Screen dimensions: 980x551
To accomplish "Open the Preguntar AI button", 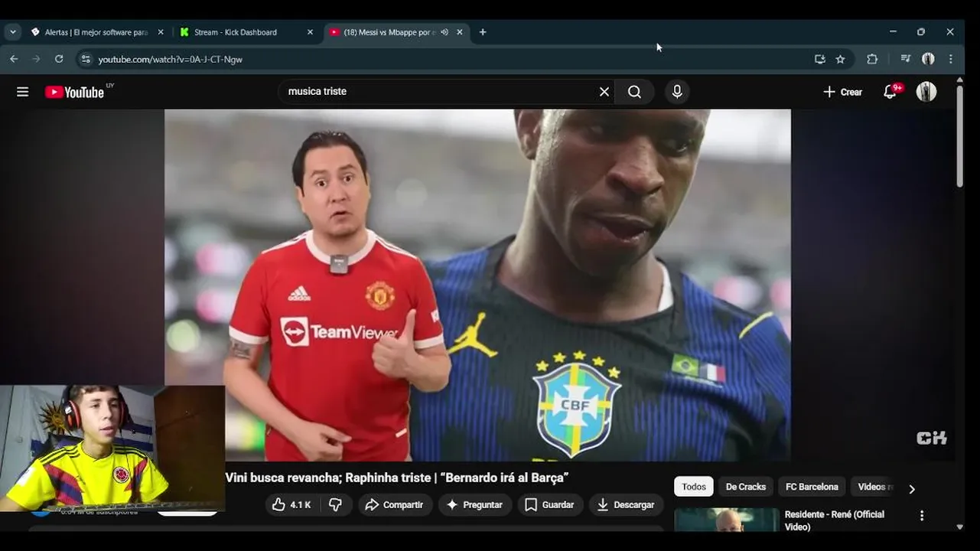I will (x=475, y=505).
